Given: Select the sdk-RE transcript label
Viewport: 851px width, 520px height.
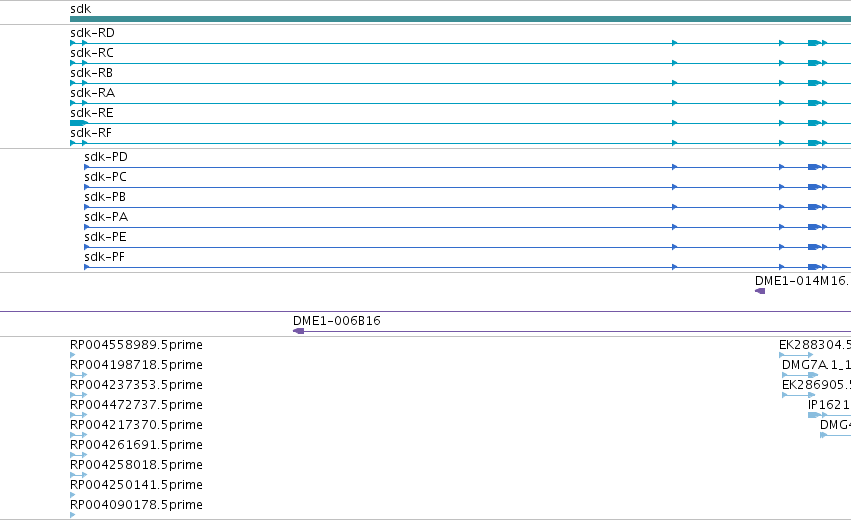Looking at the screenshot, I should click(x=92, y=113).
